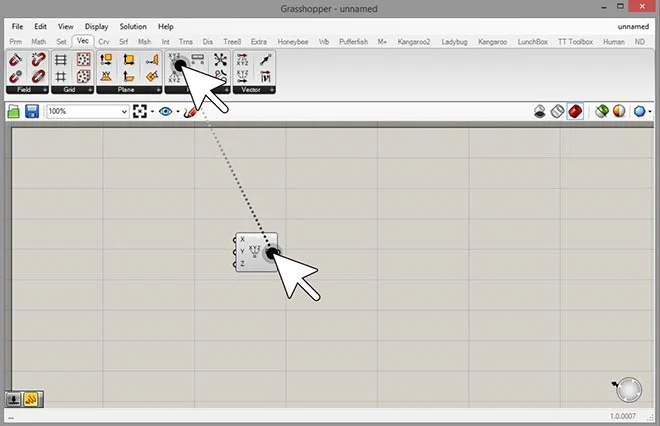Click the Zoom Extents frame icon
Viewport: 660px width, 426px height.
(140, 112)
